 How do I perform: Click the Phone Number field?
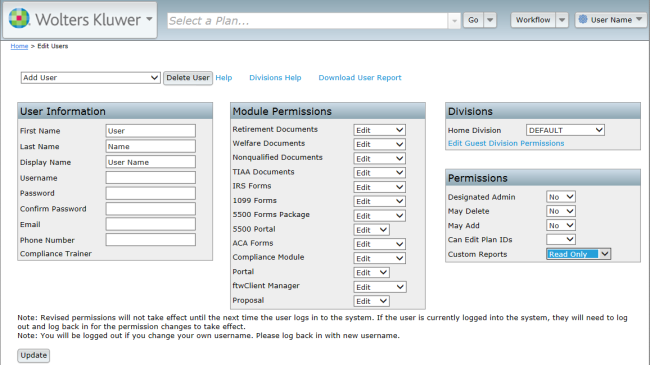(x=150, y=240)
